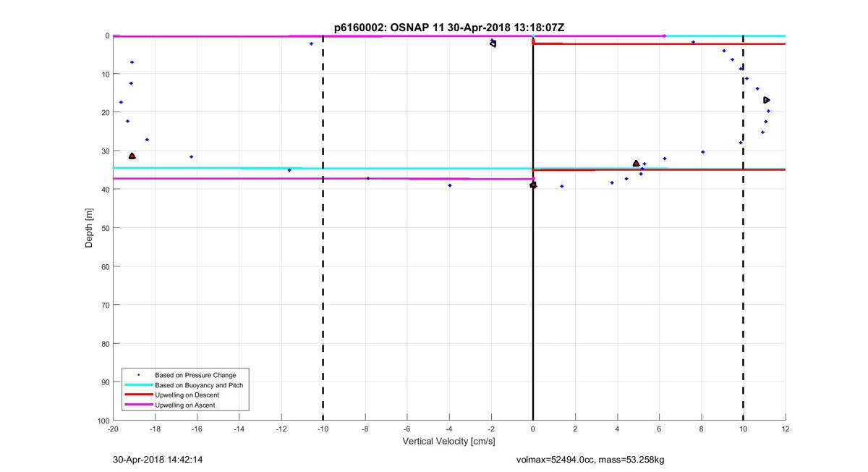Click x-axis tick label -2
This screenshot has width=868, height=472.
point(491,429)
